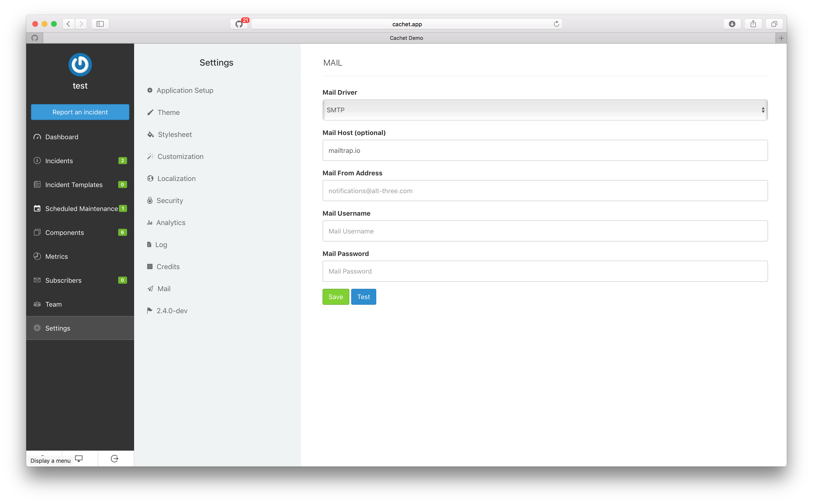Show all tabs overview icon
The image size is (813, 504).
click(x=774, y=24)
